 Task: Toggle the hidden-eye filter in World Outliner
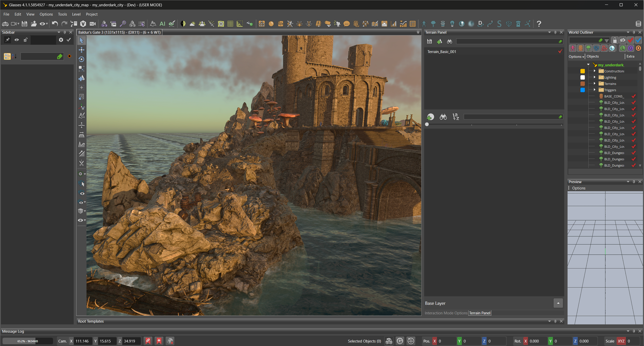(x=623, y=40)
